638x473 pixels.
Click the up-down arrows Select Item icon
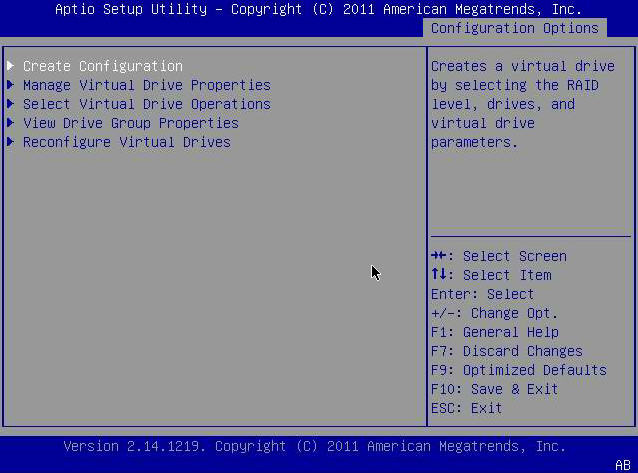439,274
